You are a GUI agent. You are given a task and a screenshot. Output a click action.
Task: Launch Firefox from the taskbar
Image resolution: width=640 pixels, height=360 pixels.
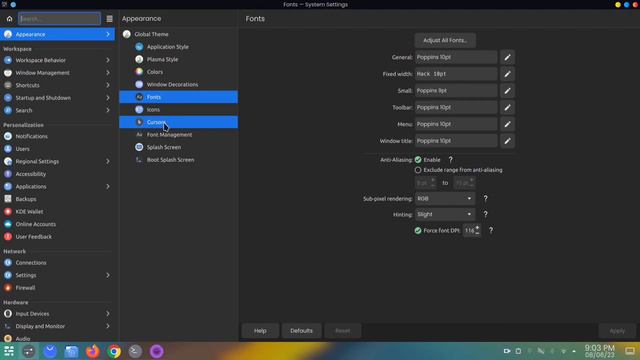point(93,351)
